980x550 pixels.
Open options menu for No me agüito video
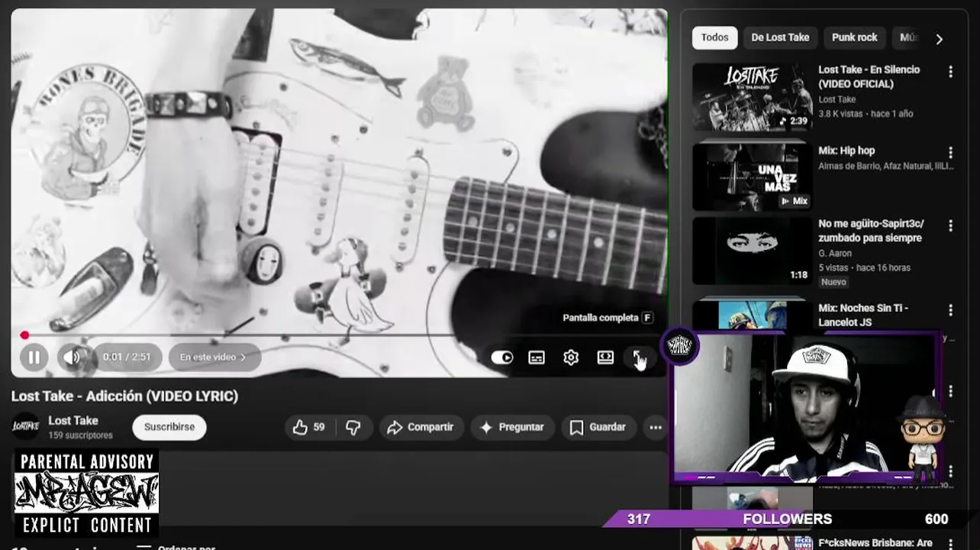950,226
